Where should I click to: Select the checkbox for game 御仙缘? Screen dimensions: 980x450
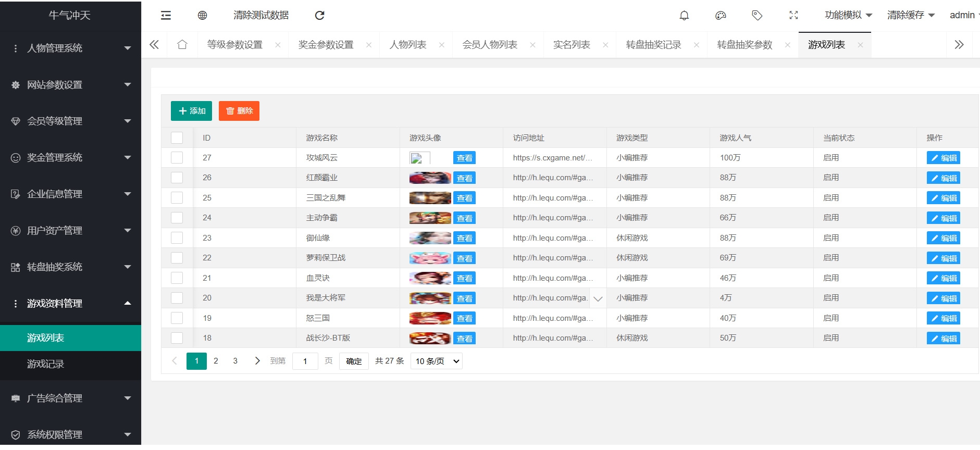click(177, 238)
